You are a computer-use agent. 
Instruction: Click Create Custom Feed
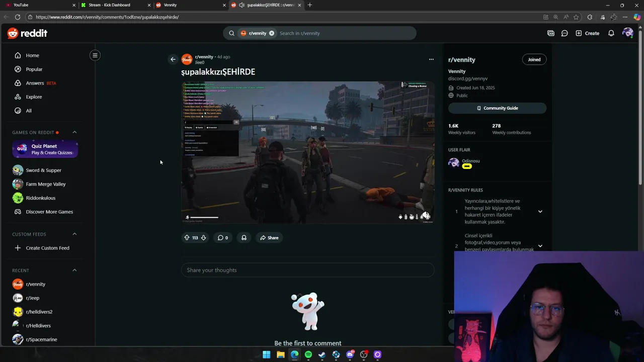[48, 248]
